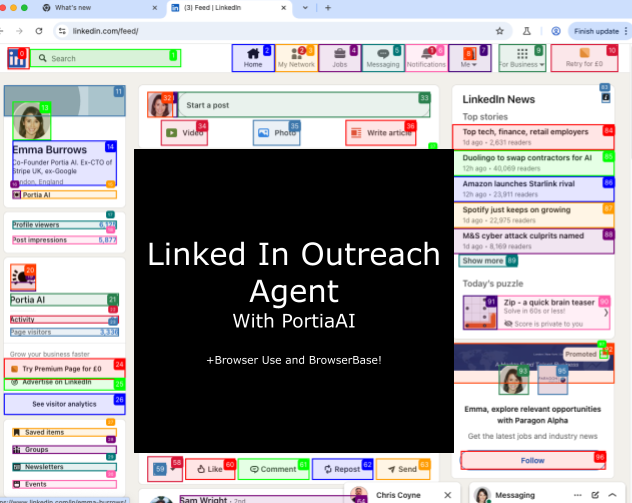Click the Like button
Image resolution: width=632 pixels, height=503 pixels.
pyautogui.click(x=210, y=469)
